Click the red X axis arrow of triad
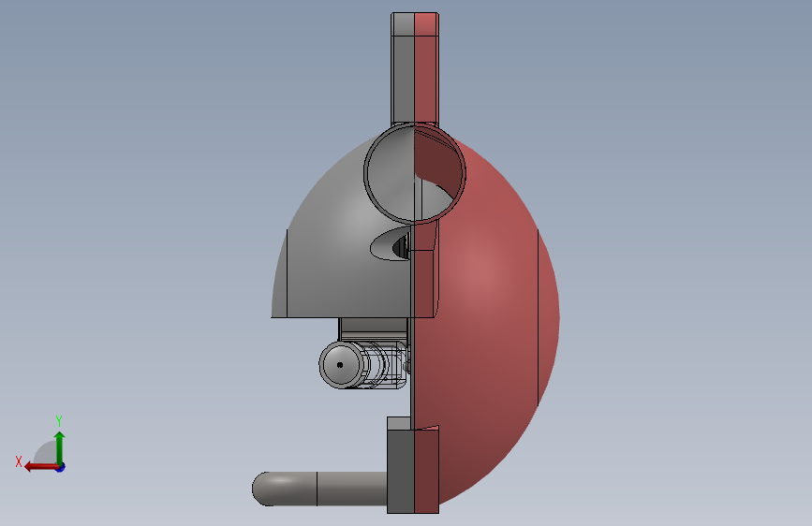Screen dimensions: 812x526 coord(41,467)
